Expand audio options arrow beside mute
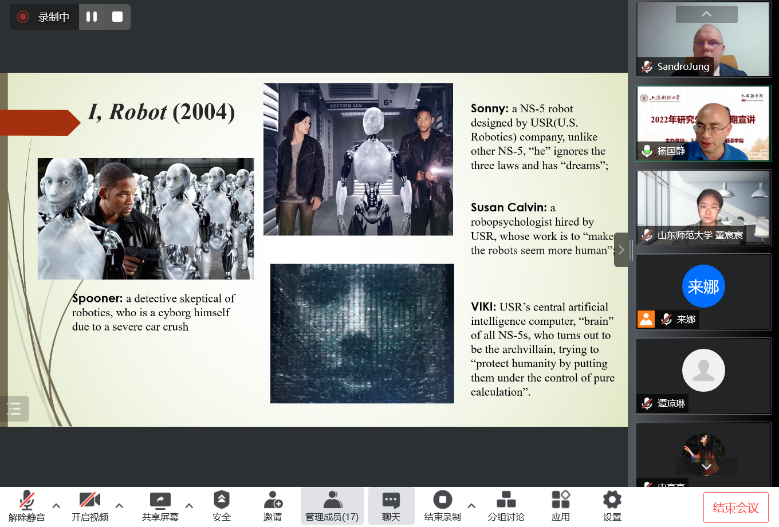This screenshot has width=779, height=527. coord(56,504)
